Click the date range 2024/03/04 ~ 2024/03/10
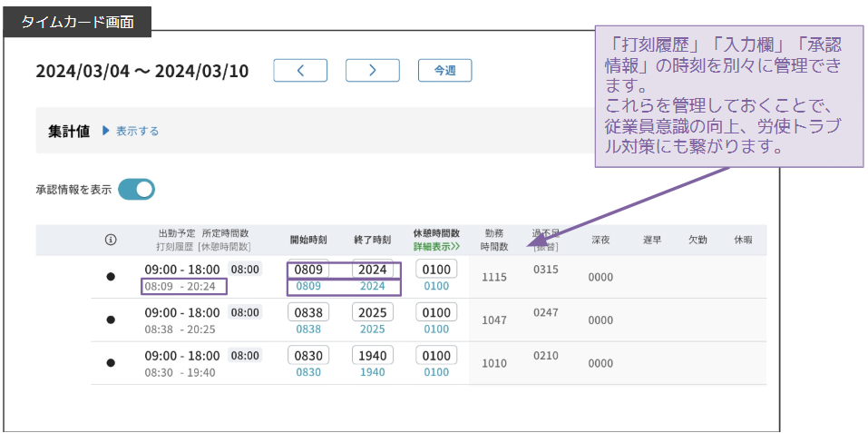Viewport: 868px width, 433px height. coord(142,72)
